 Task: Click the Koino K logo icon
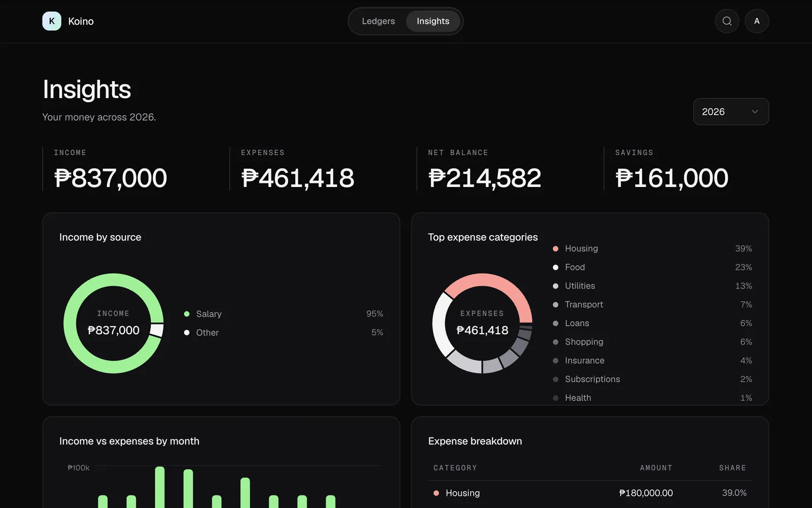coord(52,21)
